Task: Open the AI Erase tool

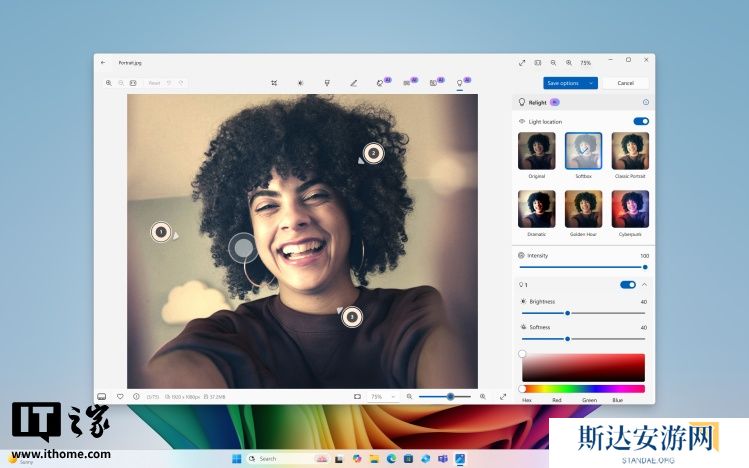Action: pos(380,83)
